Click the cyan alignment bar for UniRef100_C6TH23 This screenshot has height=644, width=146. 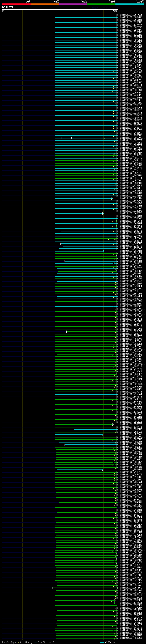(86, 15)
